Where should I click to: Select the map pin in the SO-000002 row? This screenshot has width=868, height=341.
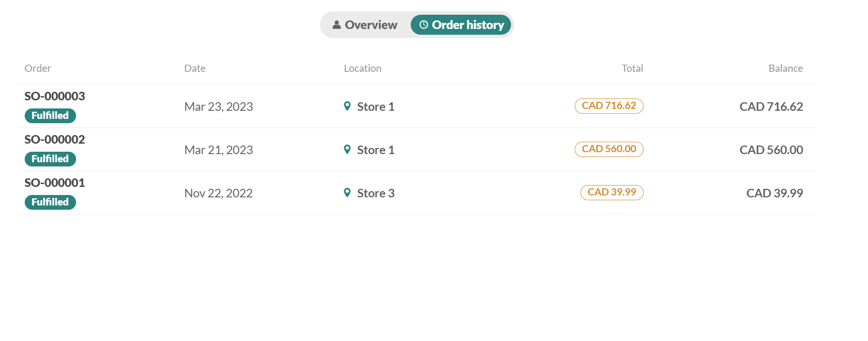tap(347, 149)
